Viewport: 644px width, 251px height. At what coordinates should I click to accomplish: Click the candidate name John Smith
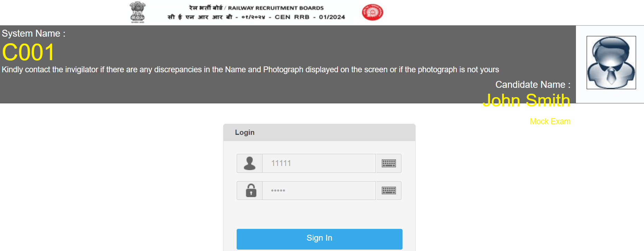point(526,100)
